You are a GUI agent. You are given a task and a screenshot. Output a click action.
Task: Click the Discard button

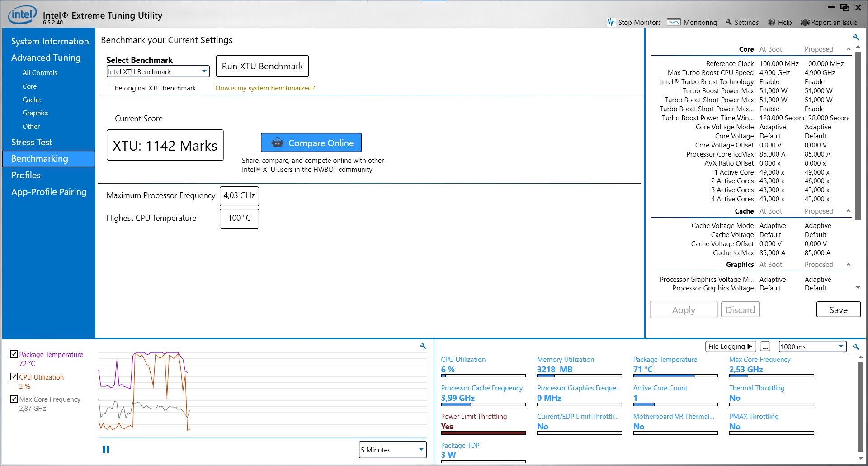click(x=740, y=310)
